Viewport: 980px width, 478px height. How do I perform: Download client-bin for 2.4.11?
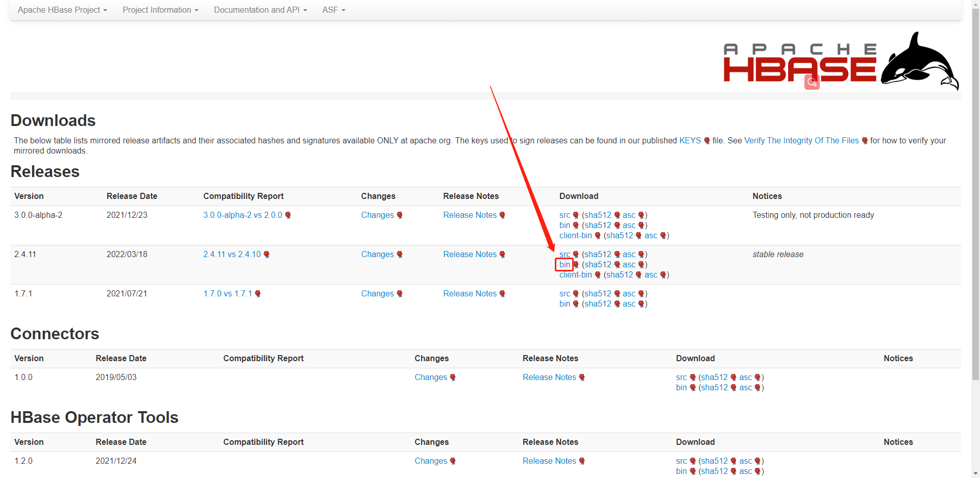tap(575, 274)
